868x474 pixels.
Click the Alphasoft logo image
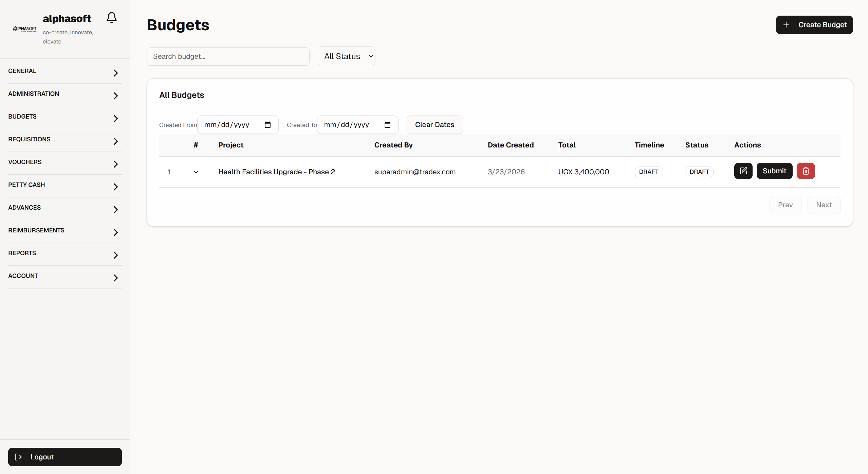tap(24, 29)
